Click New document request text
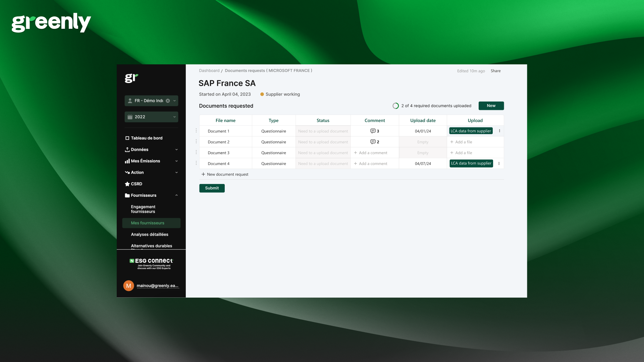 tap(228, 175)
